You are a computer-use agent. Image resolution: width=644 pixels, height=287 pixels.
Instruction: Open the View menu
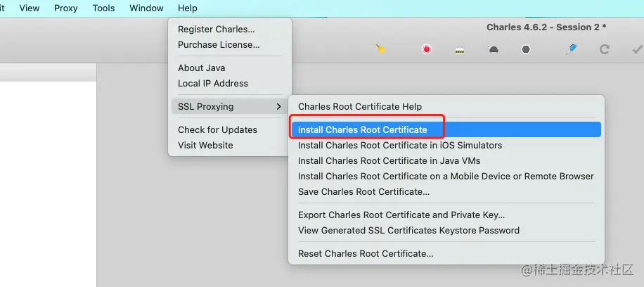[x=29, y=8]
